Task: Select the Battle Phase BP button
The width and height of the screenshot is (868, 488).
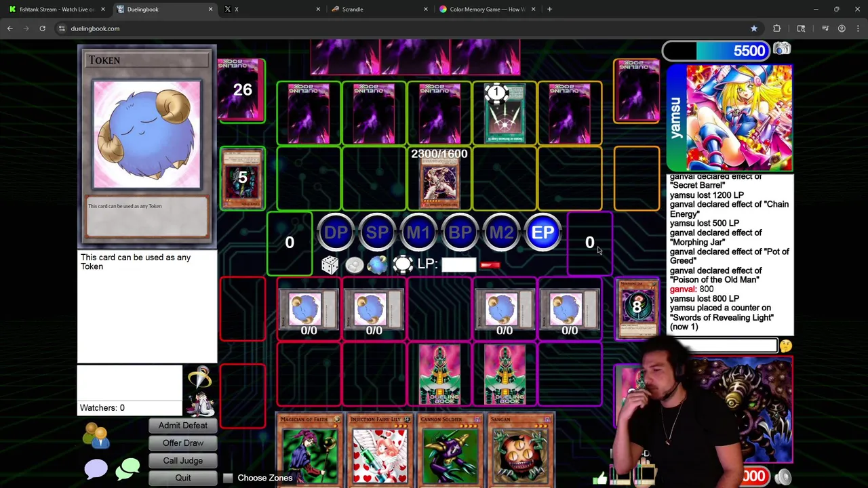Action: 460,232
